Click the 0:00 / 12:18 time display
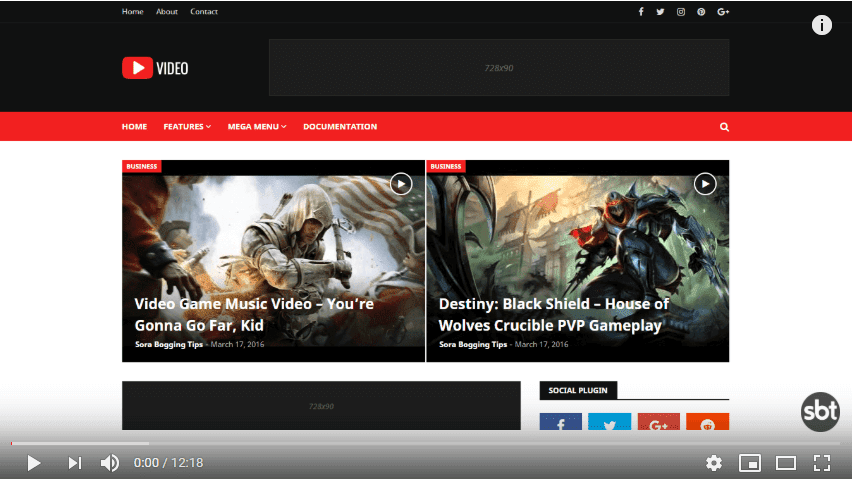 [168, 463]
